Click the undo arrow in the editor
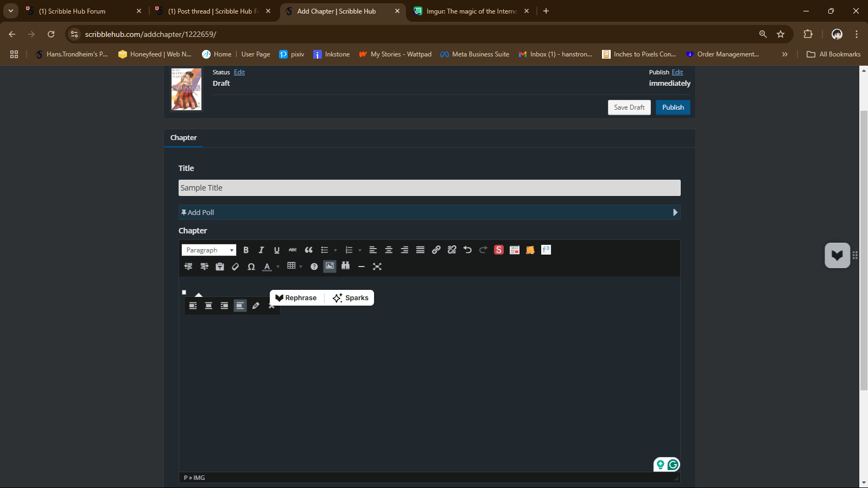The width and height of the screenshot is (868, 488). [x=467, y=250]
